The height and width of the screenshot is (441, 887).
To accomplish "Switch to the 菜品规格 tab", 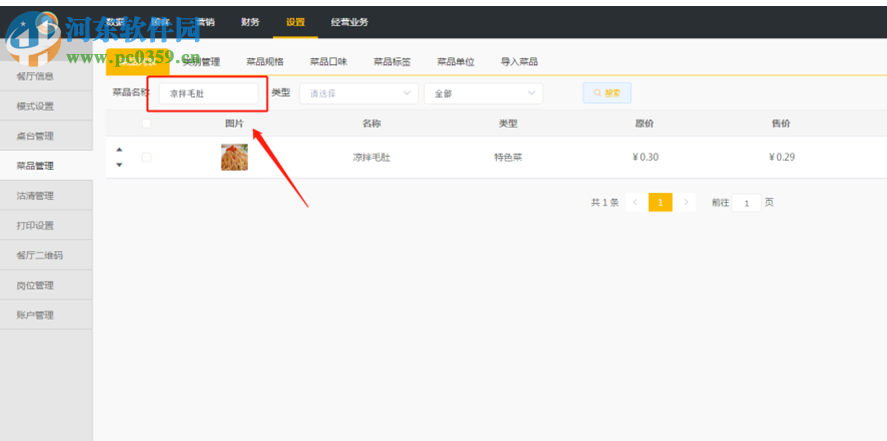I will (265, 62).
